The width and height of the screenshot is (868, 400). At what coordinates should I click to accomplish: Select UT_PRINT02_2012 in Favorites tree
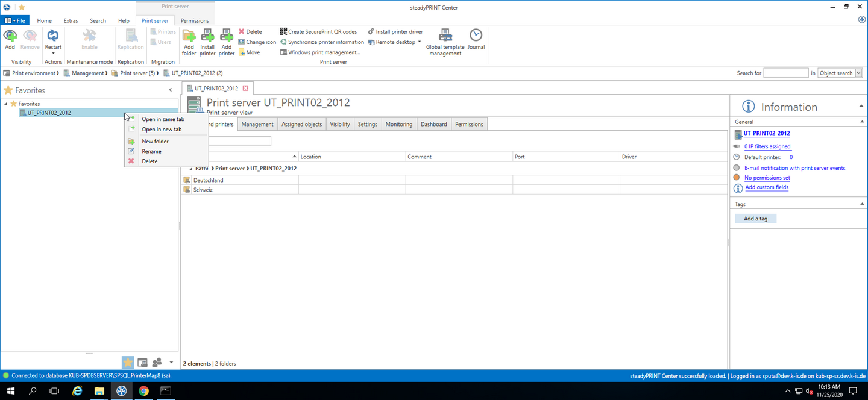[x=49, y=113]
